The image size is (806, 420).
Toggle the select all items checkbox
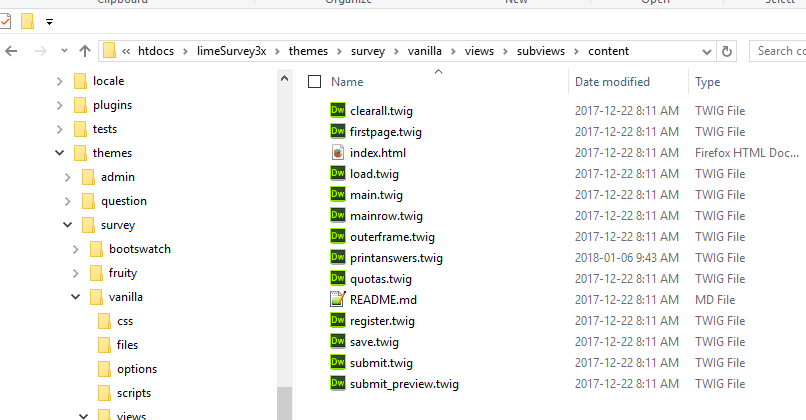pos(314,81)
